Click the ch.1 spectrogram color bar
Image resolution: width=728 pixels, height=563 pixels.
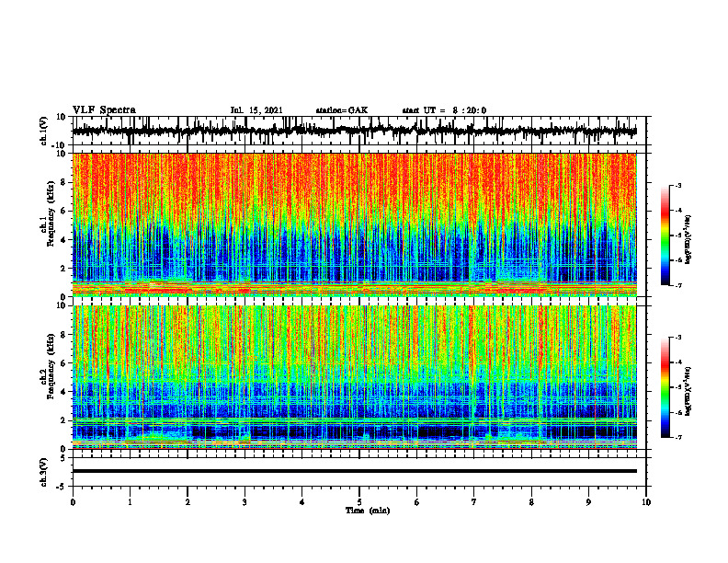665,236
